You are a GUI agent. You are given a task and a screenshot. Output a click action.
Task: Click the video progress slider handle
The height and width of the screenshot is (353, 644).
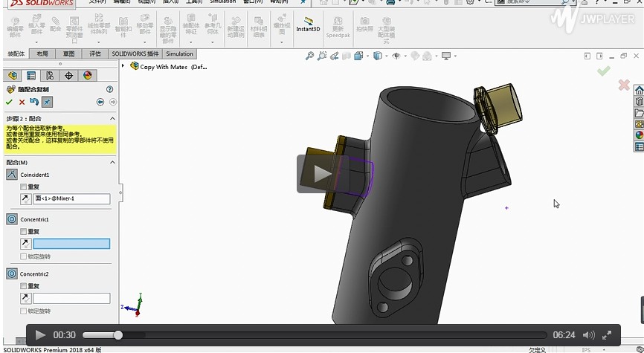(117, 335)
